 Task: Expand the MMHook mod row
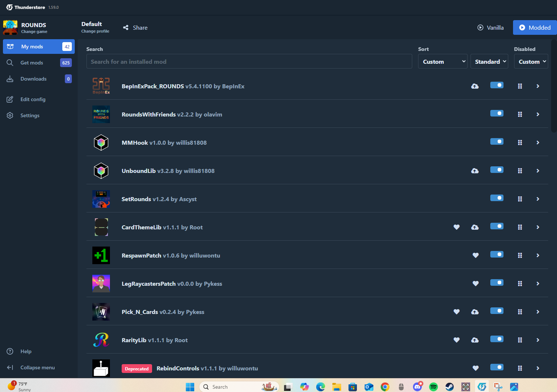coord(538,143)
